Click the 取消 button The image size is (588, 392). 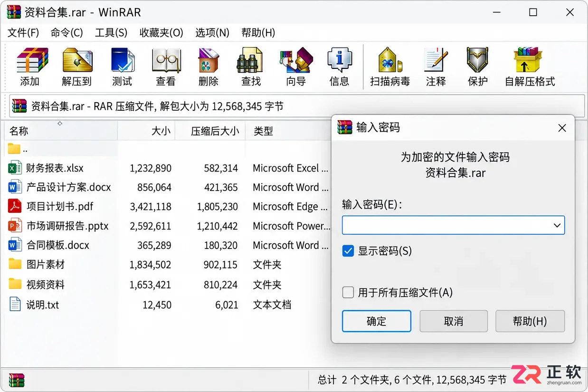[454, 321]
